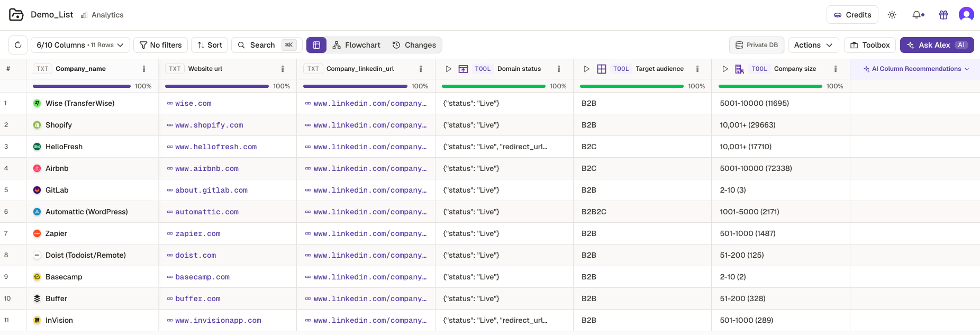980x335 pixels.
Task: Click the HelloFresh logo icon
Action: coord(37,147)
